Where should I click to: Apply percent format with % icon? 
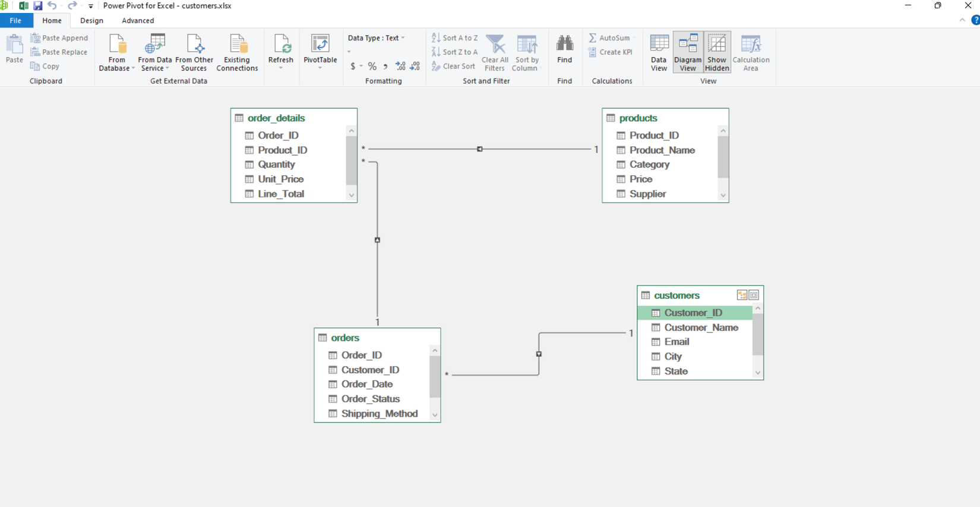(372, 67)
